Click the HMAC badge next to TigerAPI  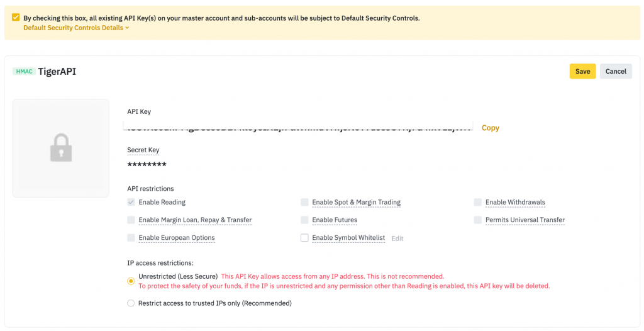click(24, 72)
